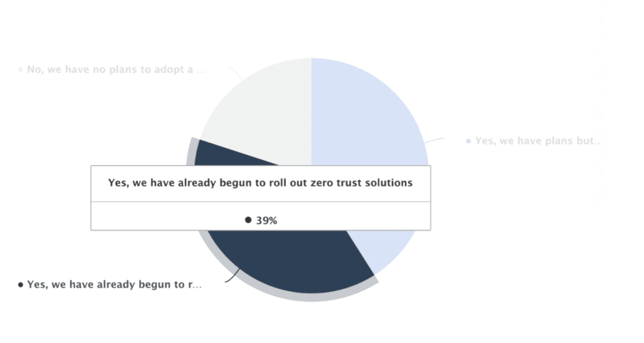Click the blue dot beside "Yes, we have plans but"
The image size is (644, 343).
pos(469,141)
